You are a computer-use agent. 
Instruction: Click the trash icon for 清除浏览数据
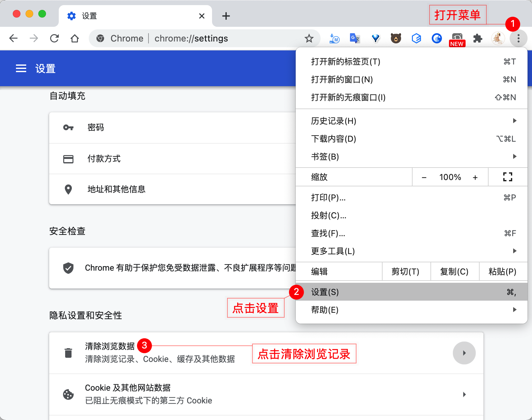(68, 353)
